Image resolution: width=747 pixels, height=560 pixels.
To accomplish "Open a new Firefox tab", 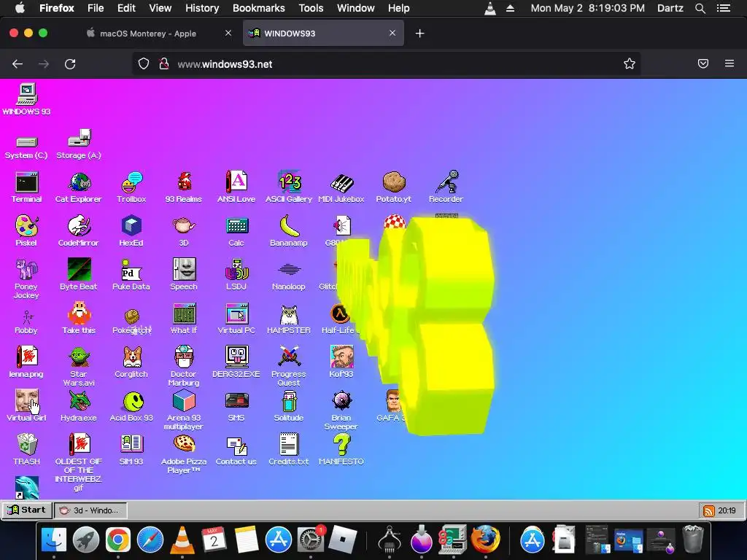I will click(419, 34).
